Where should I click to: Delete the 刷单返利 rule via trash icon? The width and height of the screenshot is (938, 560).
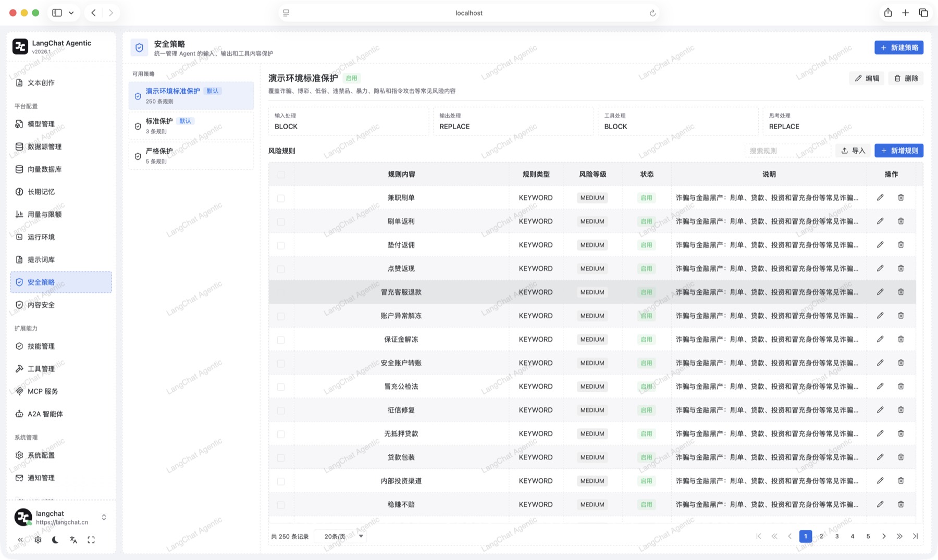click(x=900, y=221)
